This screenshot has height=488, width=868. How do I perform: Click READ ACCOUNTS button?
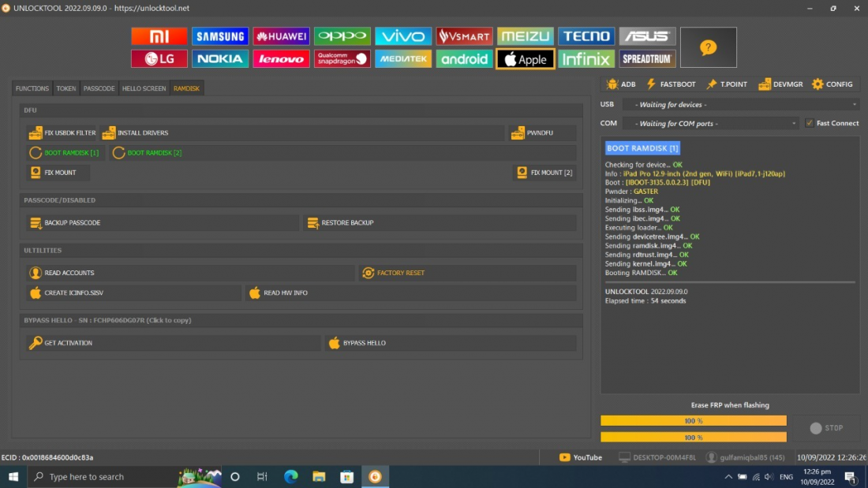[190, 273]
